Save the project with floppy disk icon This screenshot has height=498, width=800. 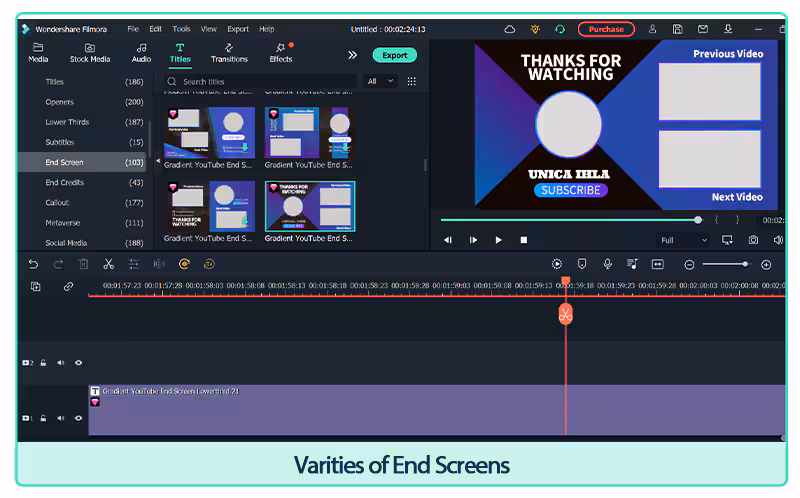[x=678, y=29]
